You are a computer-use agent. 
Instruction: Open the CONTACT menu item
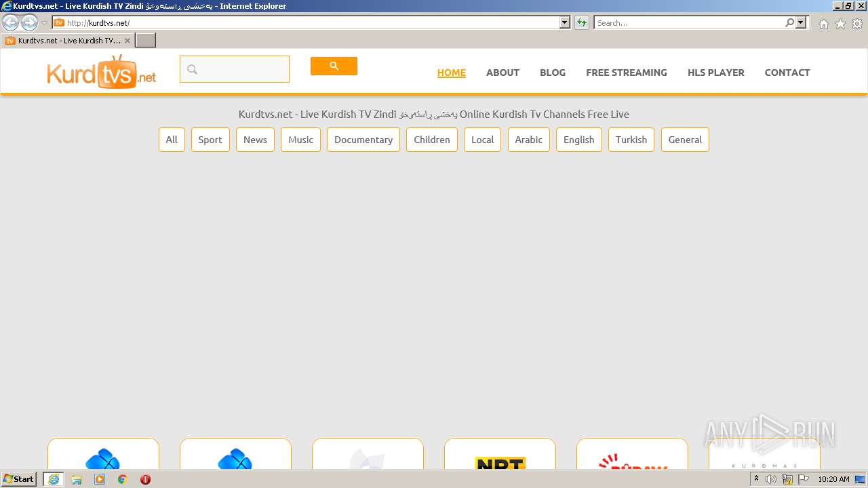point(787,73)
